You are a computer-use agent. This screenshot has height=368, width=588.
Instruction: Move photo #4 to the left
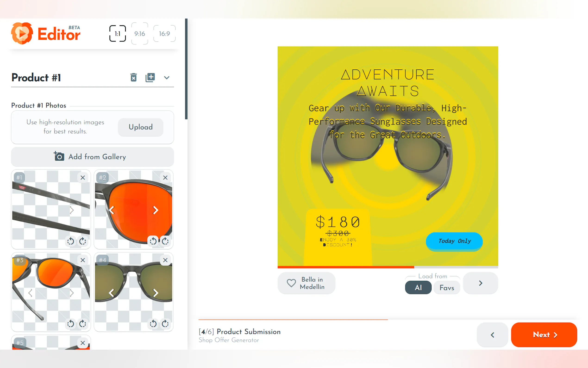click(x=112, y=293)
